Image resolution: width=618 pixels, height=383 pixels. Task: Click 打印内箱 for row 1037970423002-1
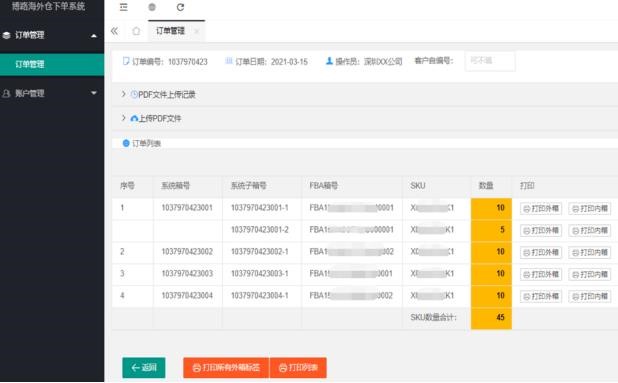point(590,253)
